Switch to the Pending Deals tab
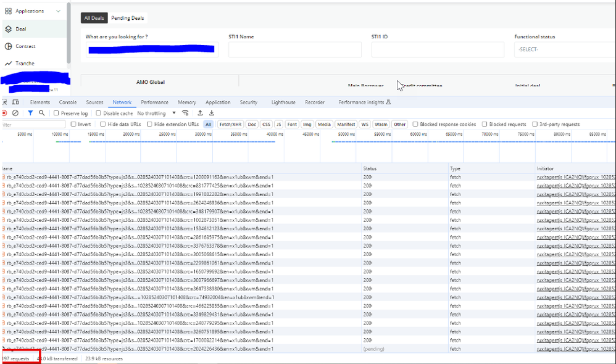Screen dimensions: 616x364 click(x=128, y=18)
